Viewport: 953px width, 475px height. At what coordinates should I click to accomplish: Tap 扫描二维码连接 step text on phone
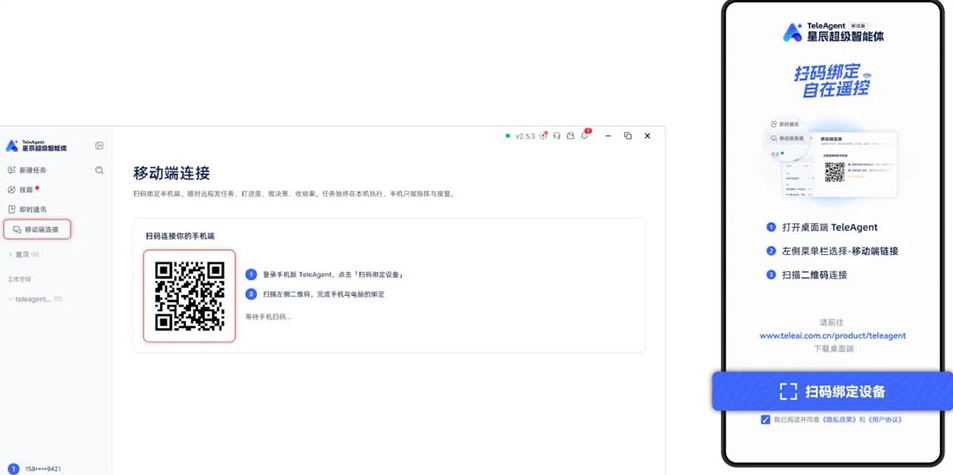pos(813,275)
